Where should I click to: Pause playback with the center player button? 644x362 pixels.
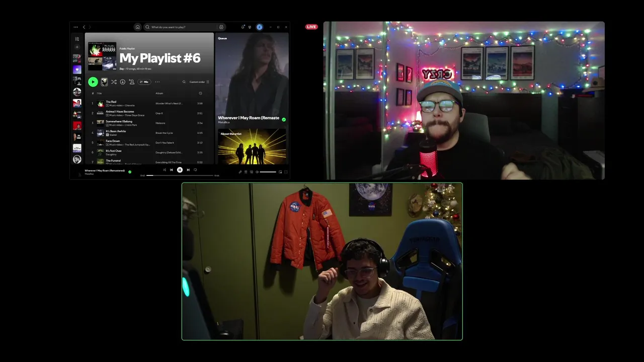point(180,170)
